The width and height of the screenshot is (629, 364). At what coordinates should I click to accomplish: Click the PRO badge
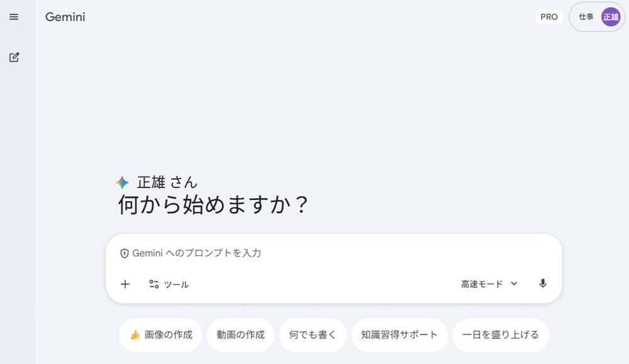(x=548, y=17)
